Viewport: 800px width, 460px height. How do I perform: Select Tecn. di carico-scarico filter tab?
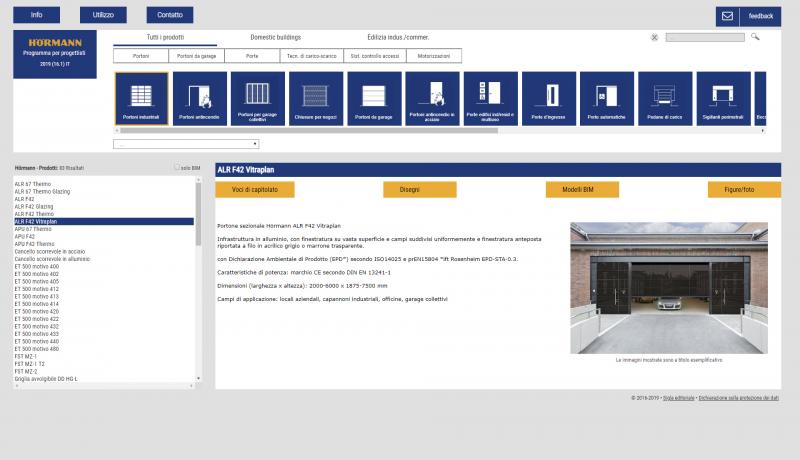312,56
